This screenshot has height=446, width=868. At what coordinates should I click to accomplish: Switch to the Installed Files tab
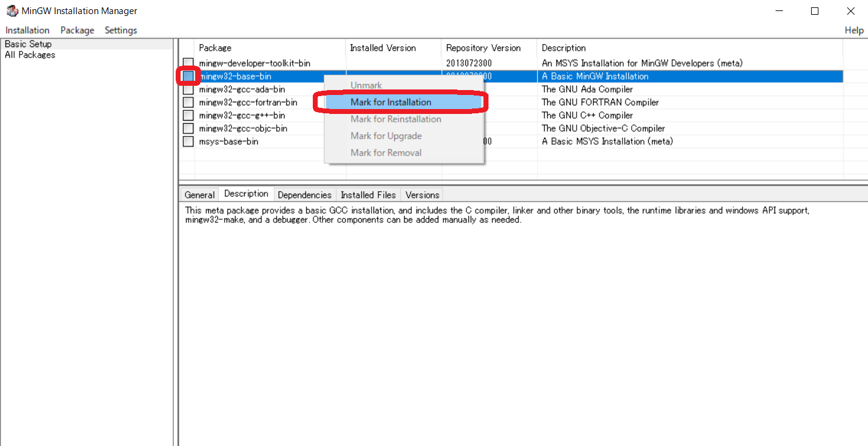[x=368, y=195]
